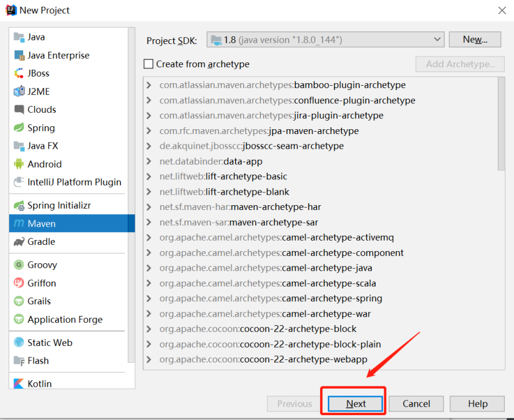
Task: Click the disabled Add Archetype... button
Action: [x=460, y=64]
